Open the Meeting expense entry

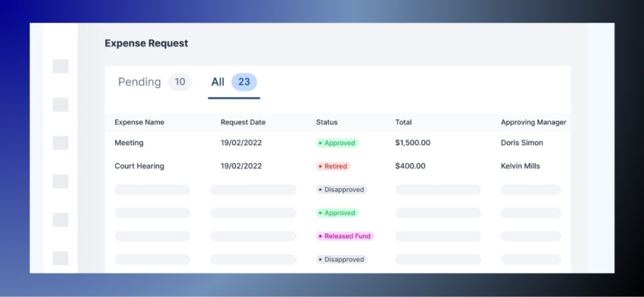(129, 143)
